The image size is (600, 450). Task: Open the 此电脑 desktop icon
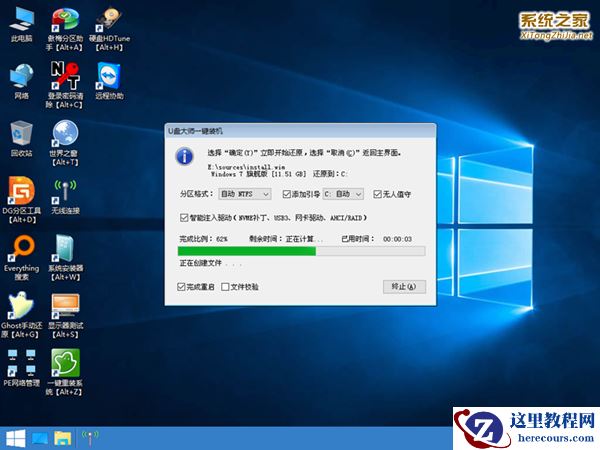click(x=21, y=24)
